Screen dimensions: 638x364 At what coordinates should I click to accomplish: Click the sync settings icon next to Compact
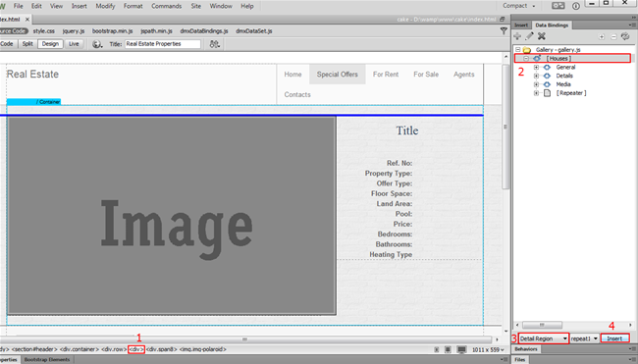pos(558,6)
